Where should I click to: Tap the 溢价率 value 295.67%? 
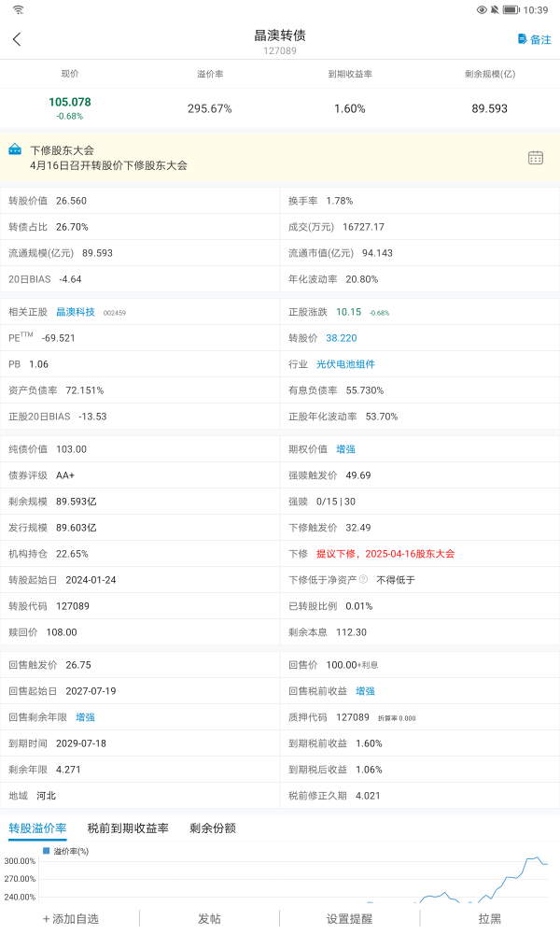[210, 108]
